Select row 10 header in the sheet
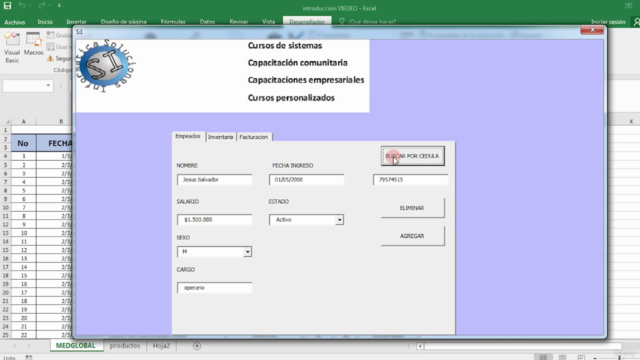640x360 pixels. (6, 207)
